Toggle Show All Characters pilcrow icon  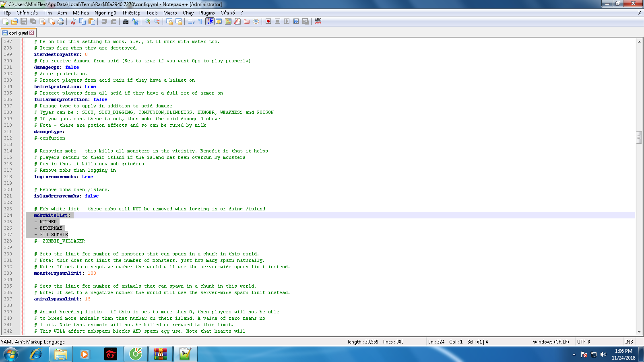(x=200, y=21)
